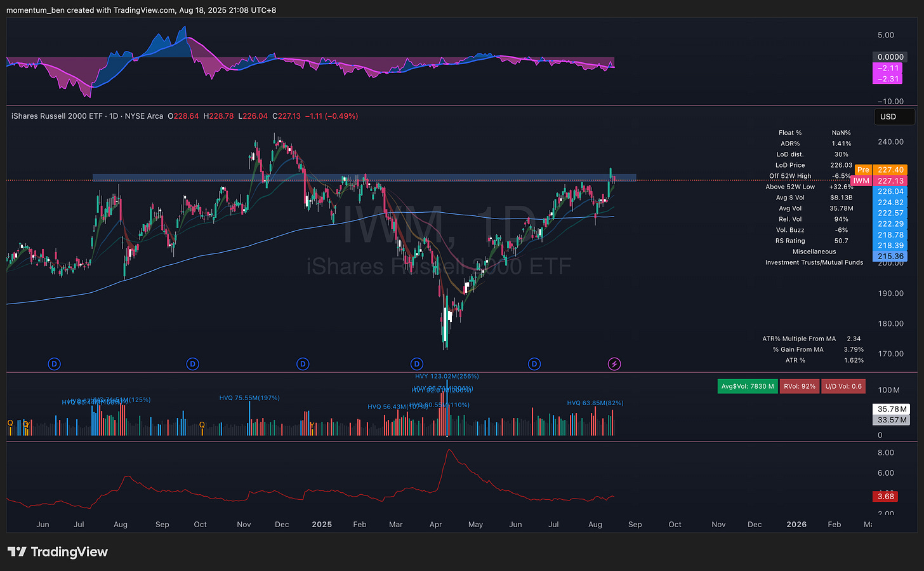Screen dimensions: 924x571
Task: Click the Apr label on time axis
Action: [x=435, y=525]
